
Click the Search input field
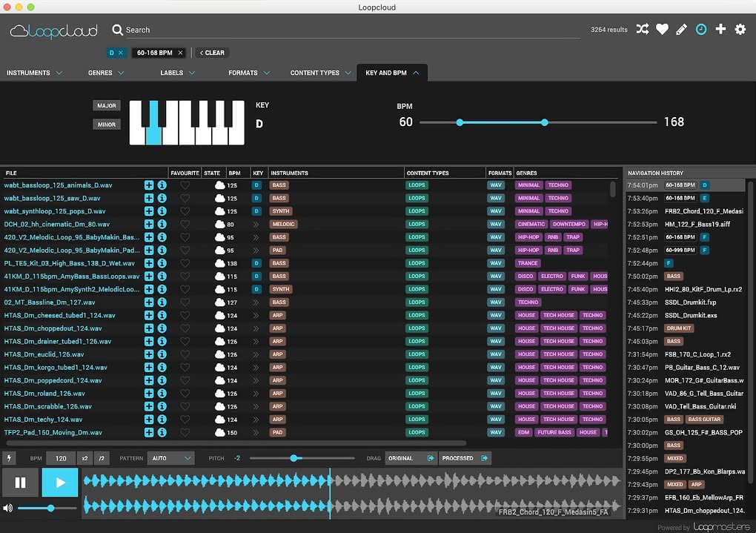click(352, 30)
